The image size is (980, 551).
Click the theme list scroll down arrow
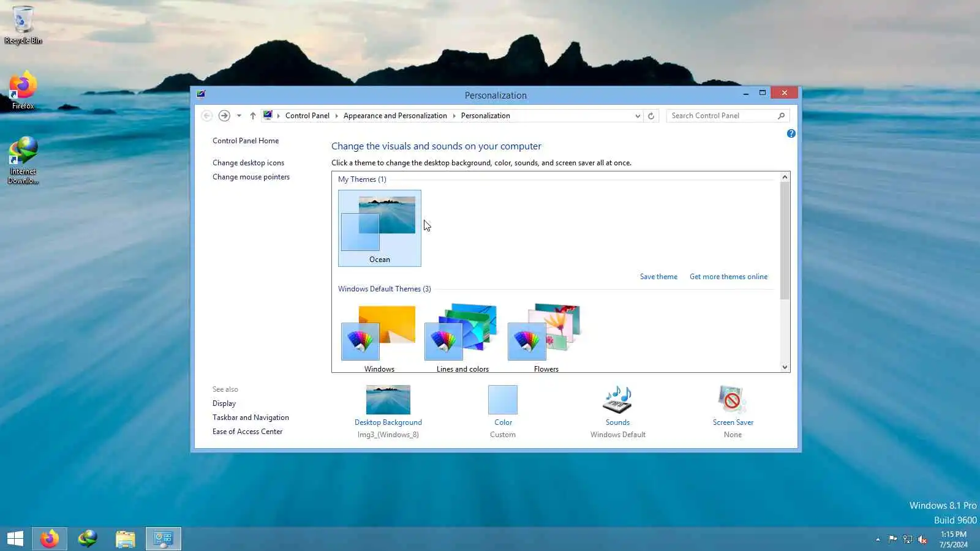tap(785, 367)
